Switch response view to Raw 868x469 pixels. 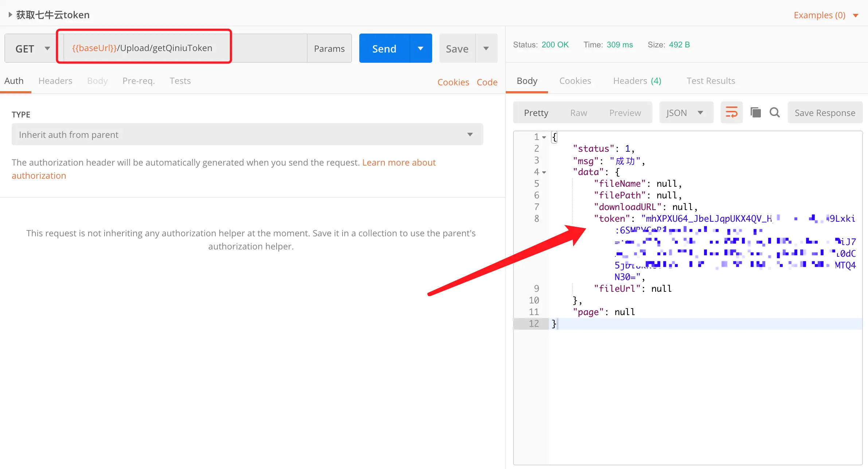pyautogui.click(x=578, y=113)
